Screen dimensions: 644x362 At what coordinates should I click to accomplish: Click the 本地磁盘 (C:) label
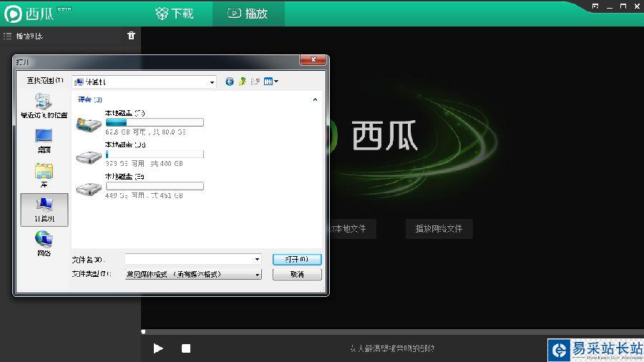(125, 113)
